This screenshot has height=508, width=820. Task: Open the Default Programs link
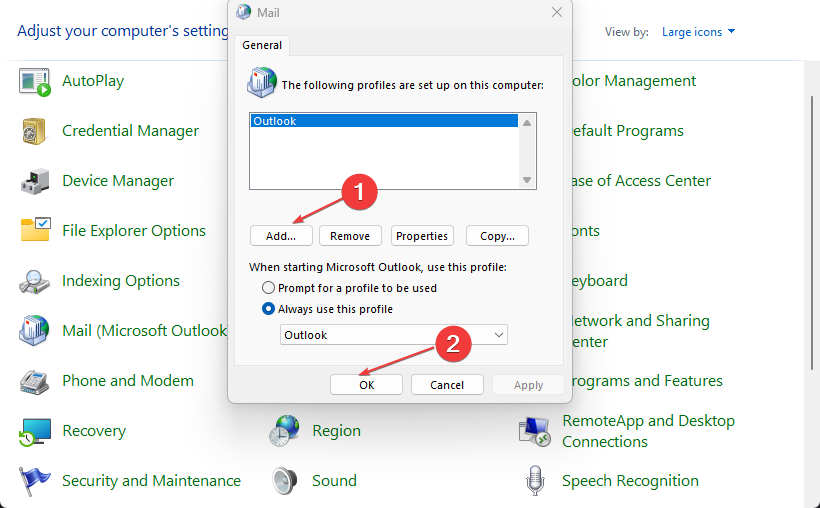point(628,131)
